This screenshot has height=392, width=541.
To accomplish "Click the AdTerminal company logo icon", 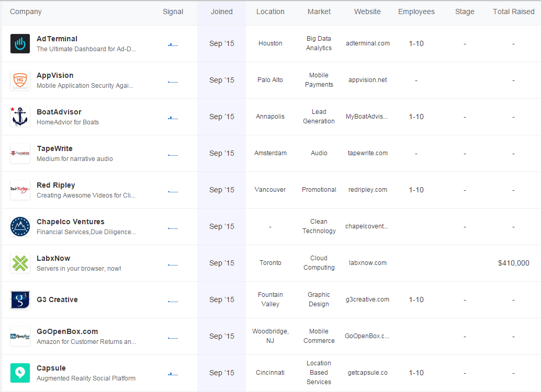I will point(20,43).
